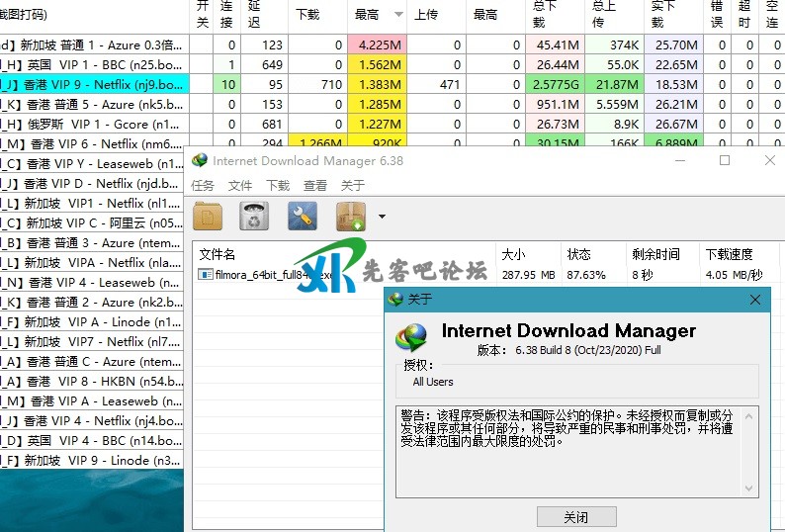Click the 关闭 button in About dialog
Viewport: 785px width, 532px height.
[576, 517]
